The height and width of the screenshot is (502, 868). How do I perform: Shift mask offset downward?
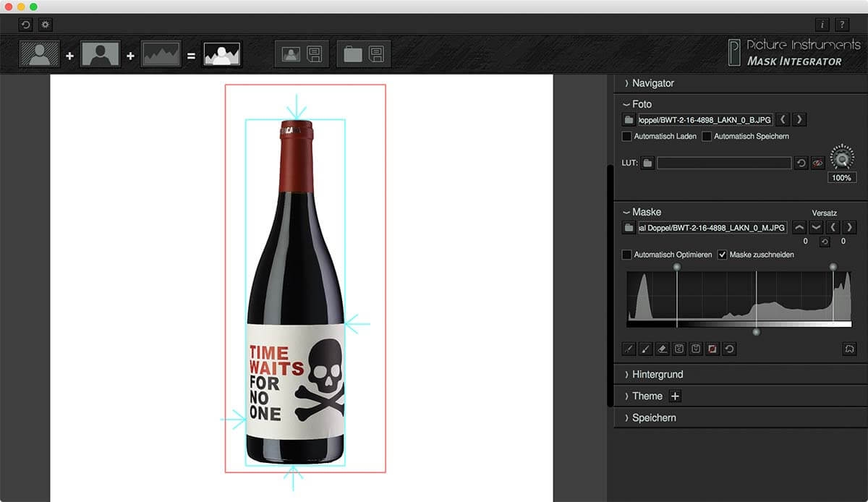(x=816, y=227)
